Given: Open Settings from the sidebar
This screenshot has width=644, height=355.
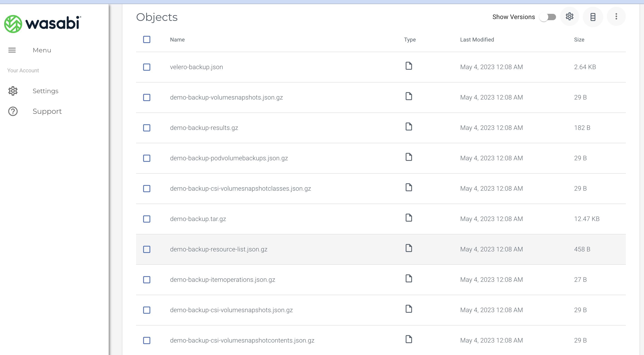Looking at the screenshot, I should (x=46, y=91).
